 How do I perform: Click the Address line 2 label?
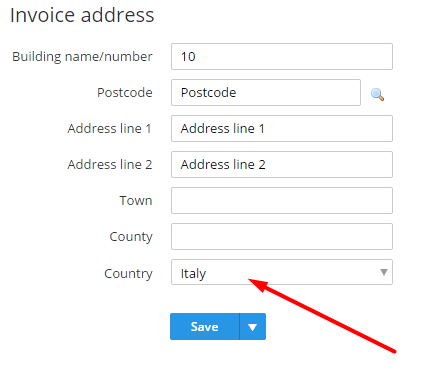[x=110, y=164]
